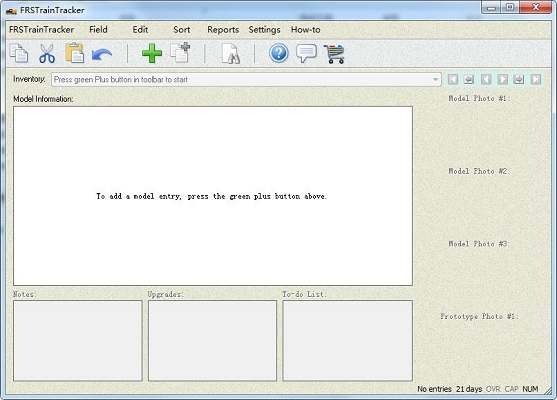Viewport: 557px width, 400px height.
Task: Open the How-to menu
Action: 306,30
